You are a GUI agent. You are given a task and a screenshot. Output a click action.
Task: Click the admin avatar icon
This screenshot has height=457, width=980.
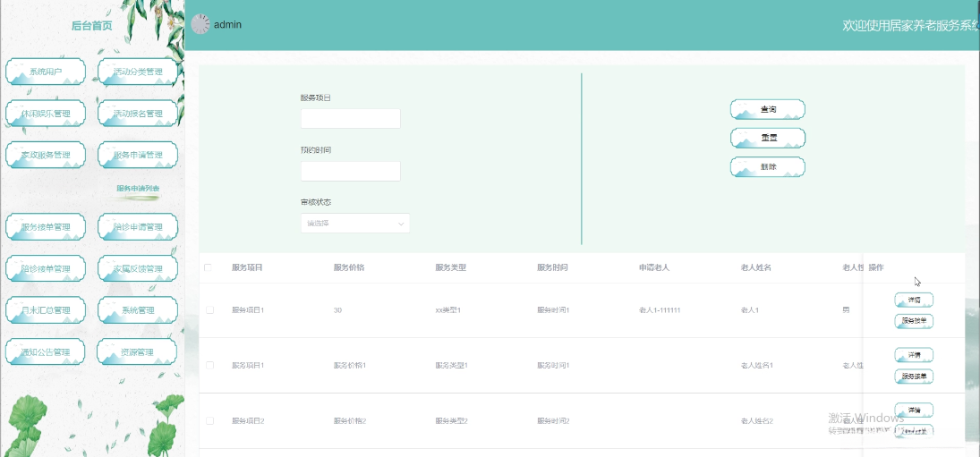coord(200,24)
